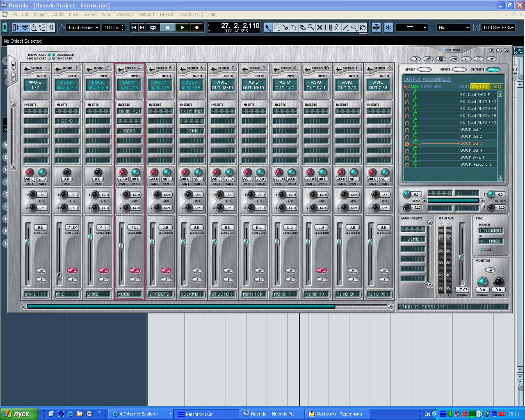
Task: Select the Zoom magnifier tool
Action: click(311, 27)
